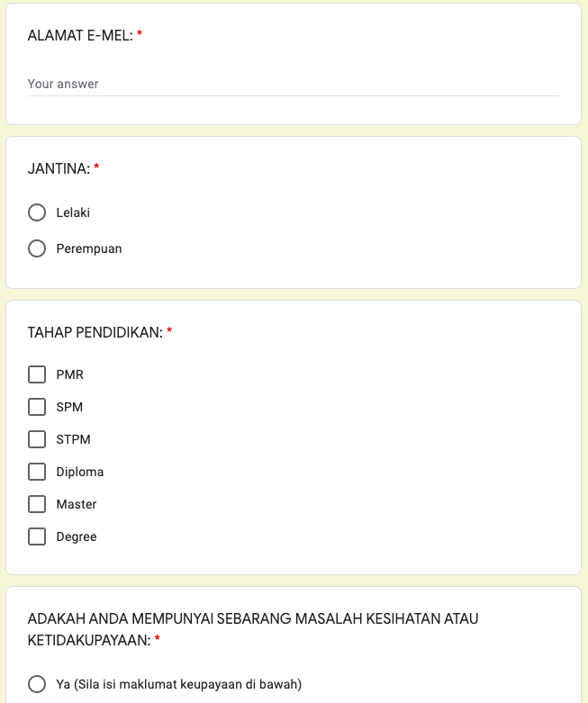Image resolution: width=588 pixels, height=703 pixels.
Task: Check the Master checkbox
Action: 37,504
